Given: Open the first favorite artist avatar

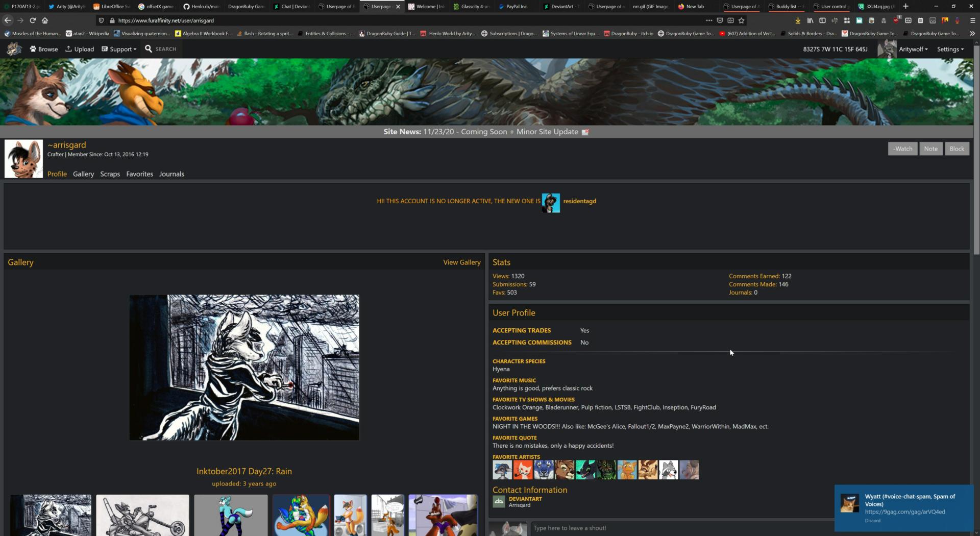Looking at the screenshot, I should [x=502, y=470].
